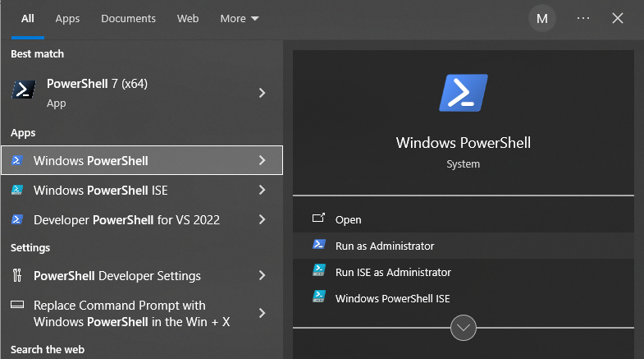Open the M user account avatar
Viewport: 644px width, 359px height.
542,19
